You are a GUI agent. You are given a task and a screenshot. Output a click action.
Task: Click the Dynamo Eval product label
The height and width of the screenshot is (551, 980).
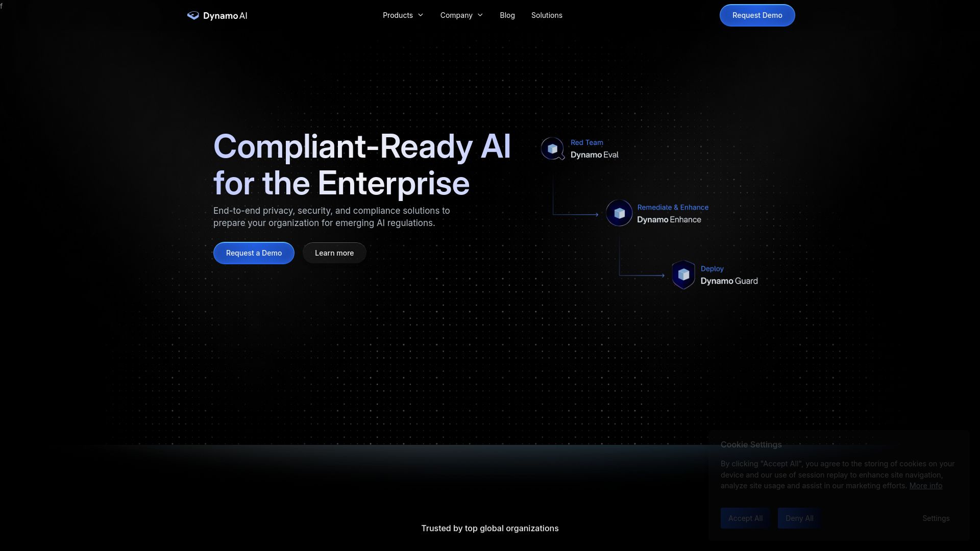594,155
